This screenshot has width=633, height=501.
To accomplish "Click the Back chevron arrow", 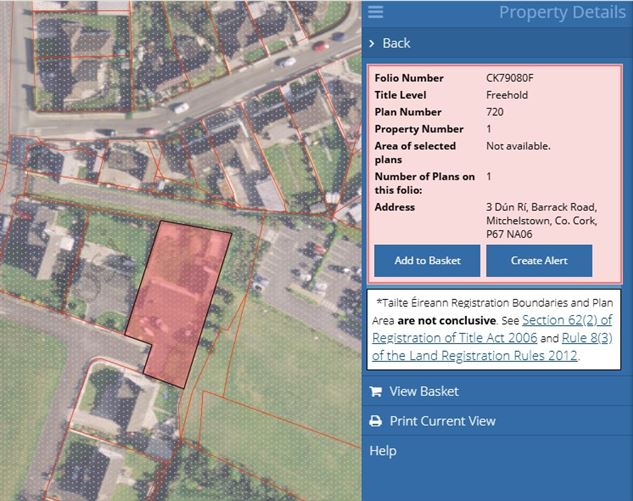I will (x=372, y=43).
